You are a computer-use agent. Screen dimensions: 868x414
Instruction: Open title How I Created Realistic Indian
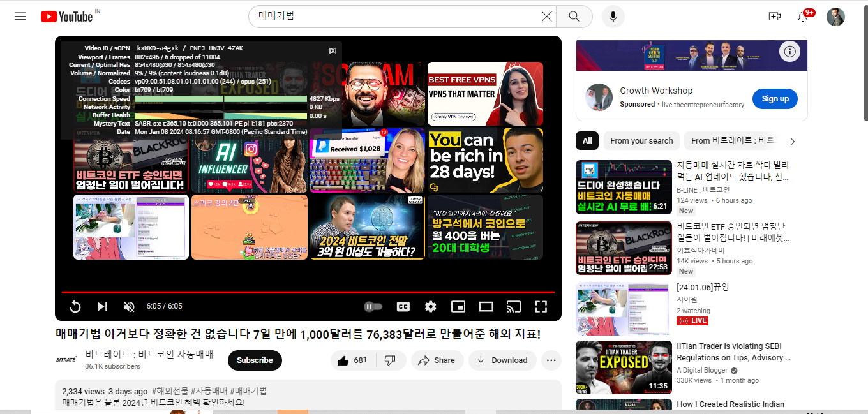(x=730, y=404)
